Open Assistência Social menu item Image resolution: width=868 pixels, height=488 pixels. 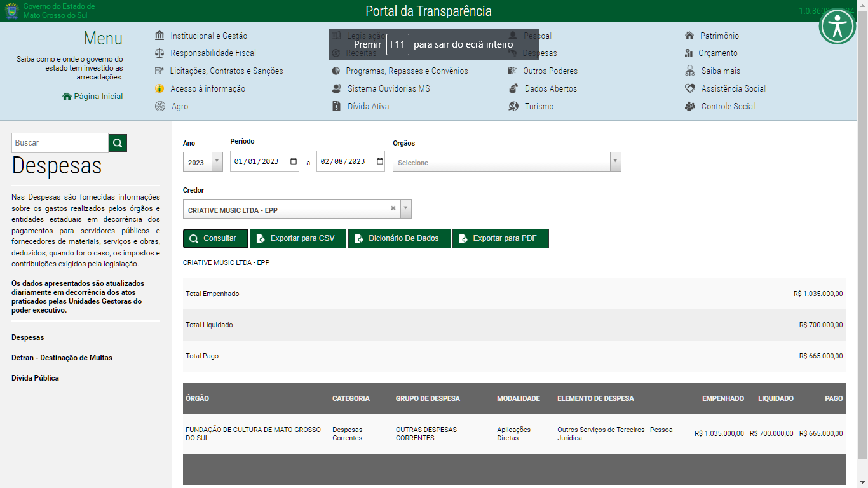[x=733, y=89]
